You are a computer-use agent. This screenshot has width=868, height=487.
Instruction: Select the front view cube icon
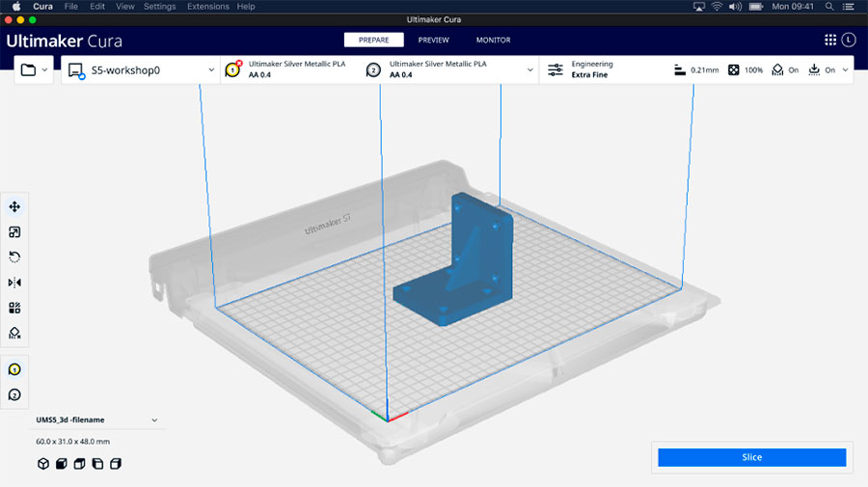62,464
